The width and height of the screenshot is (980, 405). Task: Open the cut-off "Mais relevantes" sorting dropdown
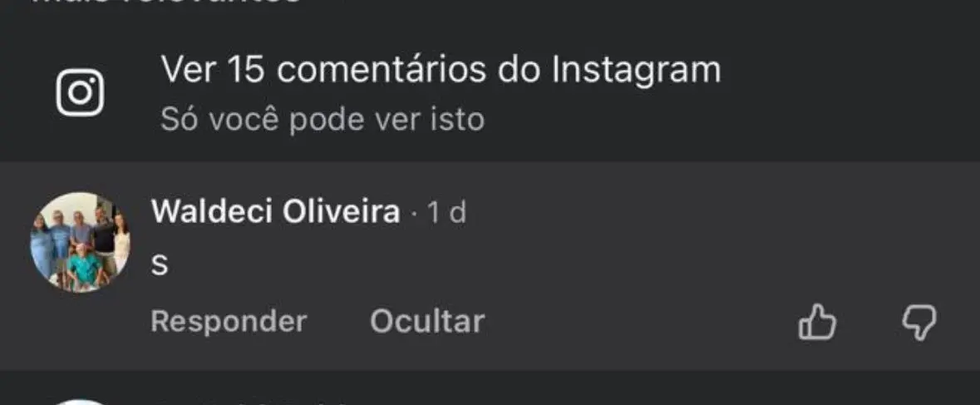coord(165,2)
